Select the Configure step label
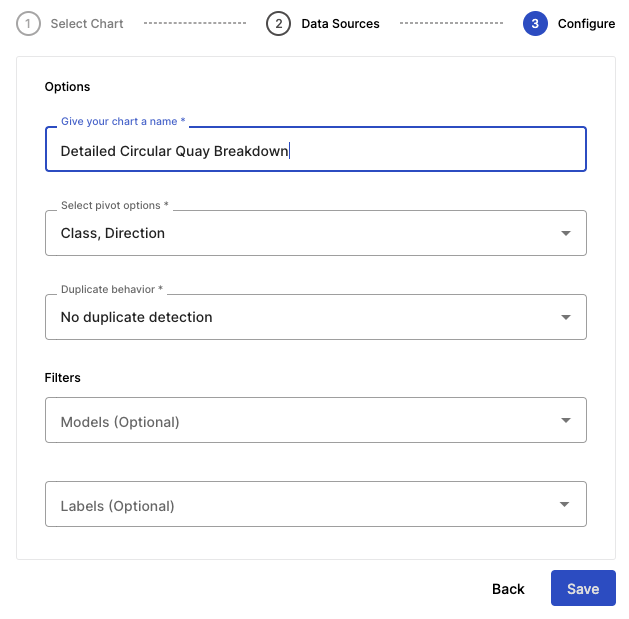Image resolution: width=629 pixels, height=619 pixels. tap(586, 23)
